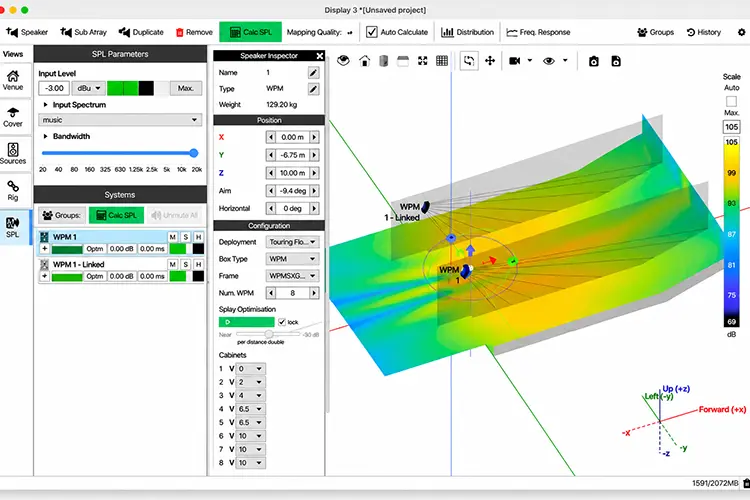Open the music spectrum dropdown
The image size is (750, 500).
[x=120, y=120]
